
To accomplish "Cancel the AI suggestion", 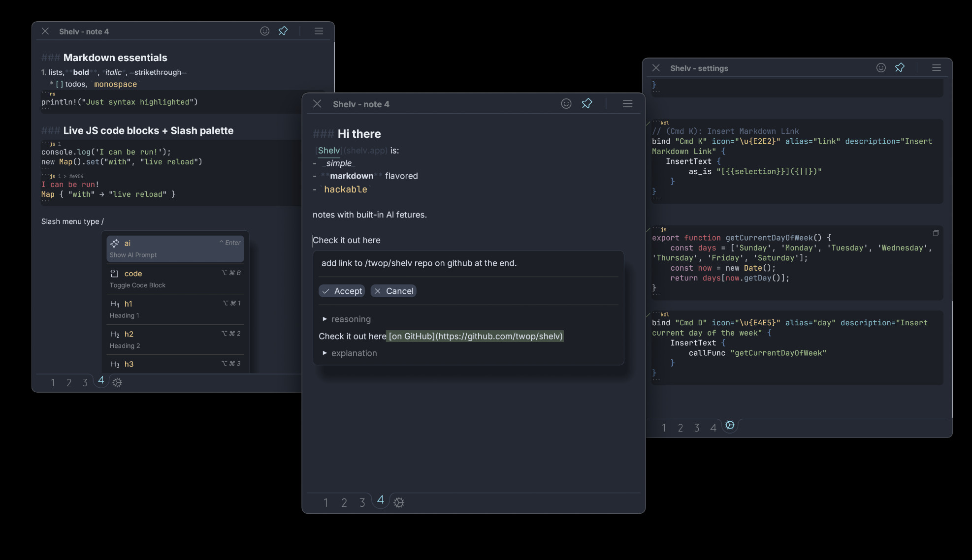I will (x=393, y=291).
